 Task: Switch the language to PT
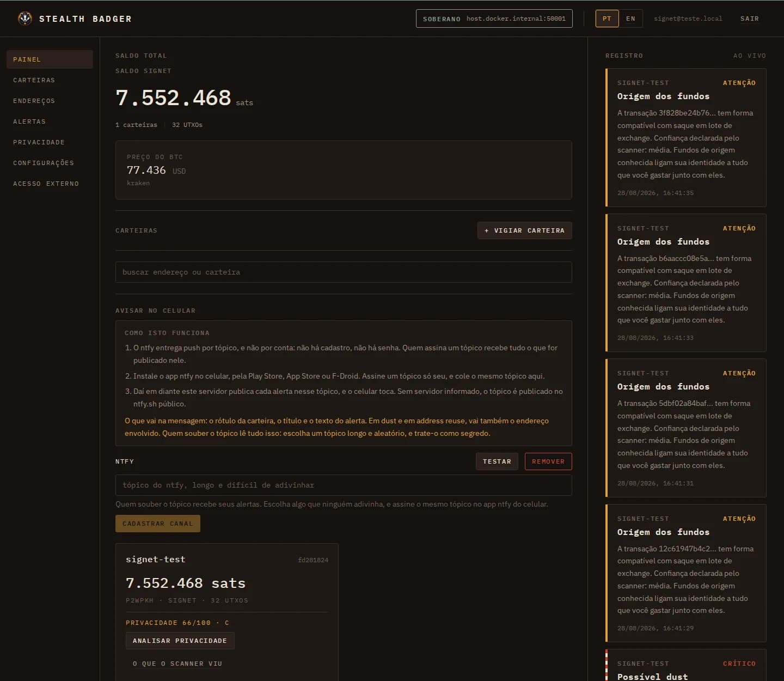(x=607, y=19)
